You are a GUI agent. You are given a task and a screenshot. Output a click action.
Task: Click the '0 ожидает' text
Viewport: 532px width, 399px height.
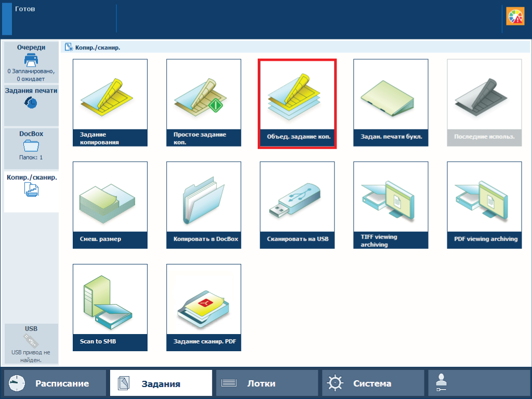[31, 79]
